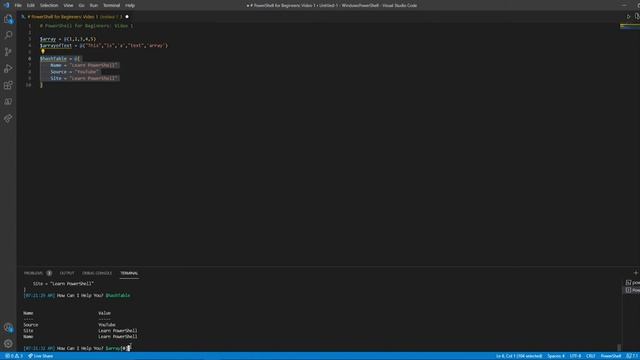Viewport: 640px width, 360px height.
Task: Click the Value column header in terminal output
Action: coord(104,313)
